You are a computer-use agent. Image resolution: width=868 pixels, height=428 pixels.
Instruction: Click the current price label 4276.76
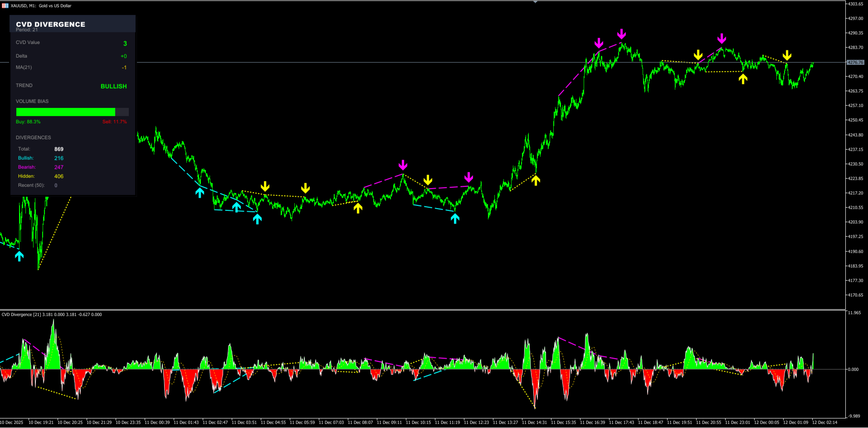point(855,63)
